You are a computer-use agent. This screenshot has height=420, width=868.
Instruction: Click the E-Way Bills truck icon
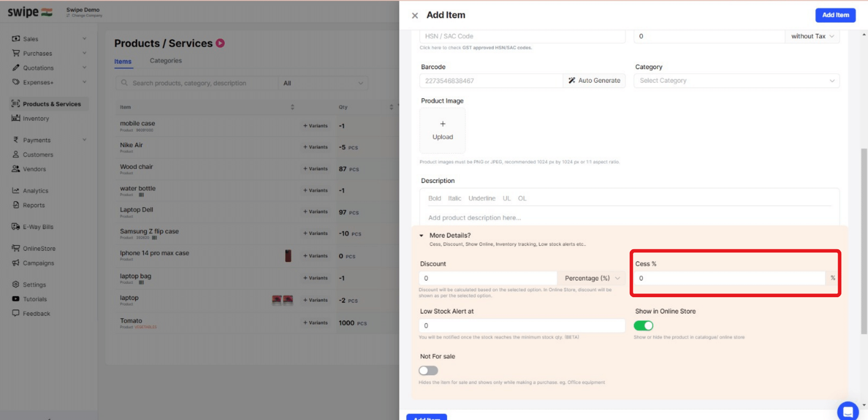16,227
